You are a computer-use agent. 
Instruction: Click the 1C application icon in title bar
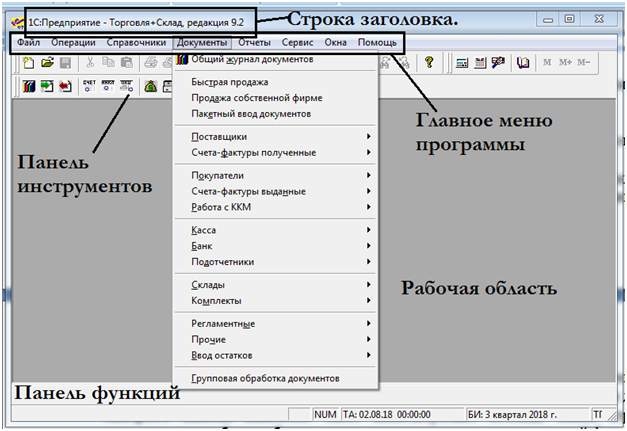(x=18, y=23)
